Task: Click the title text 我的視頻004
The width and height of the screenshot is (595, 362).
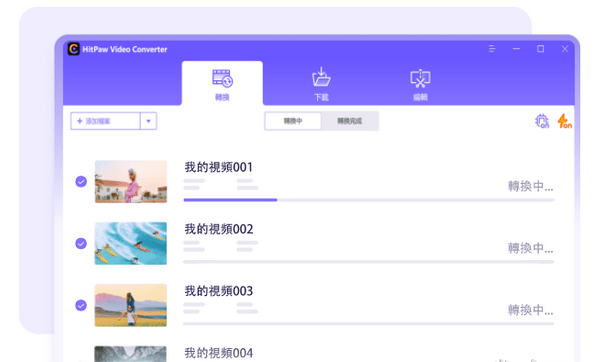Action: [x=219, y=353]
